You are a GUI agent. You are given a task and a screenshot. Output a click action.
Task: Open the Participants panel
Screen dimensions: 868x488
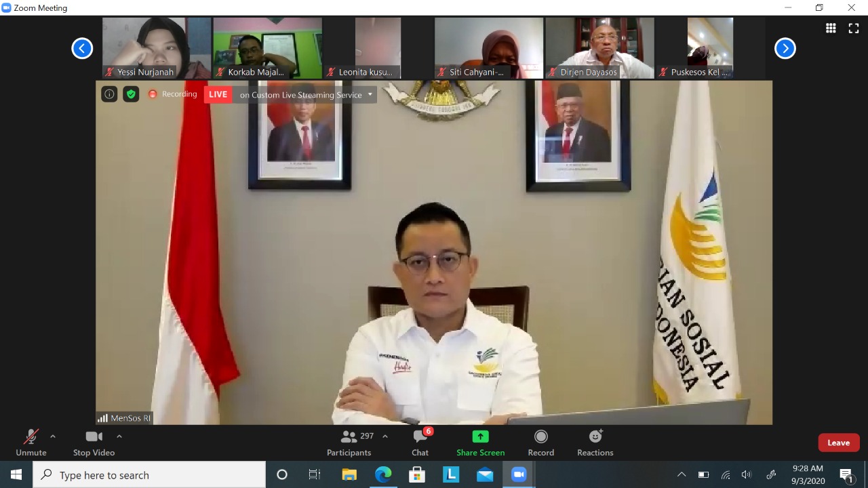pyautogui.click(x=349, y=441)
